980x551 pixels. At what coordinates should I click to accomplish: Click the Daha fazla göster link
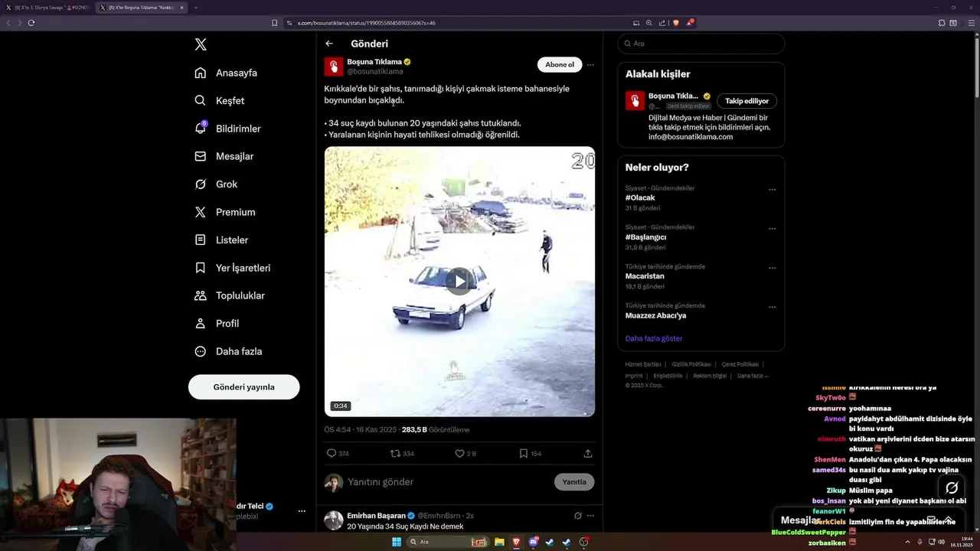(x=654, y=338)
